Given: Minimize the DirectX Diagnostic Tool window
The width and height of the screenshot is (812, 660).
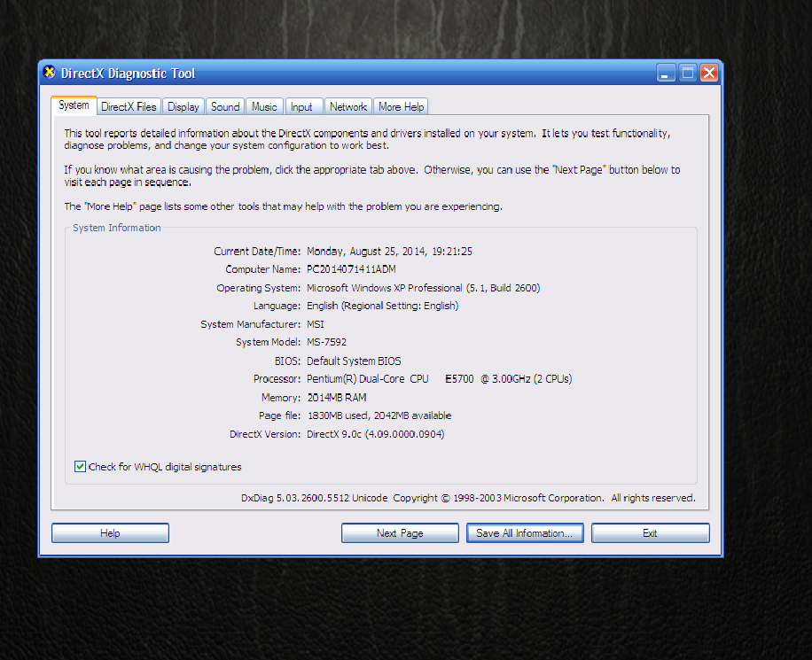Looking at the screenshot, I should click(667, 74).
